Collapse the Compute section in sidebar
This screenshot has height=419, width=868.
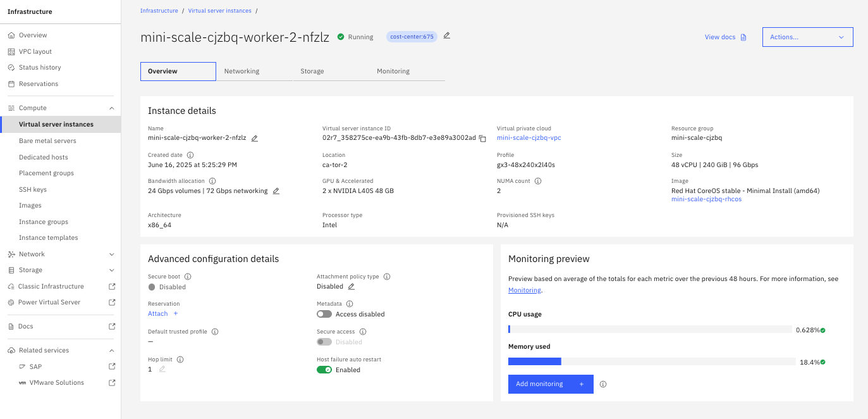[112, 108]
